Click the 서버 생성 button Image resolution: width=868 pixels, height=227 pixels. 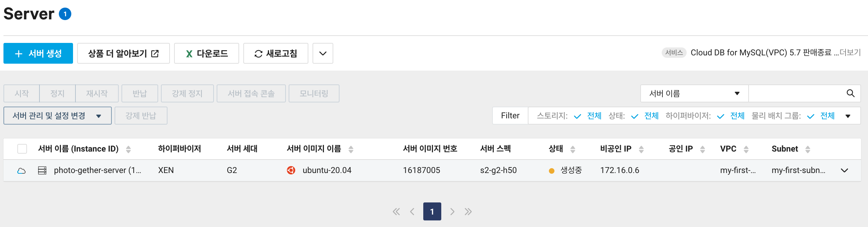38,53
